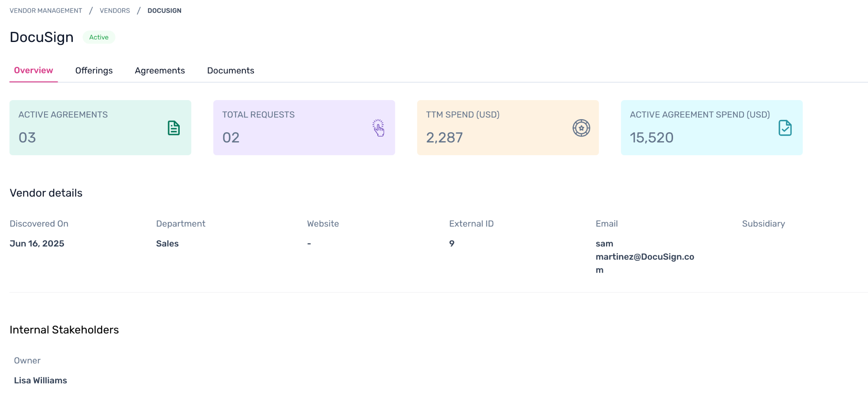Click the DocuSign breadcrumb item
Screen dimensions: 868x416
coord(164,11)
